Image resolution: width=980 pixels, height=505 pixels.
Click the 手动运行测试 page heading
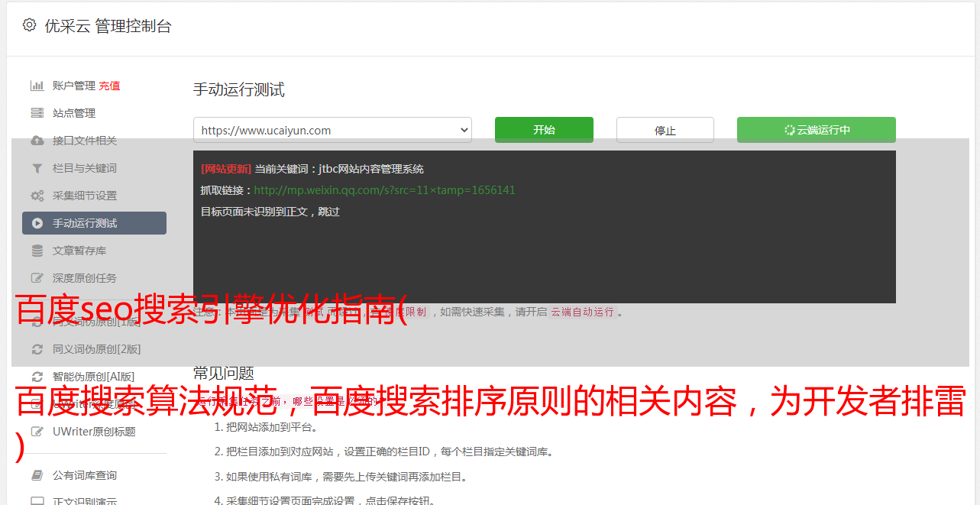[x=238, y=89]
